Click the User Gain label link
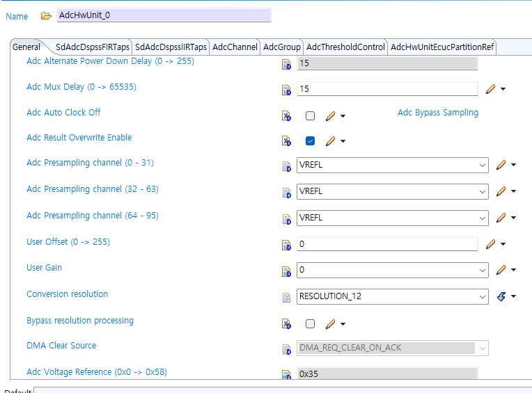Image resolution: width=532 pixels, height=393 pixels. [44, 268]
